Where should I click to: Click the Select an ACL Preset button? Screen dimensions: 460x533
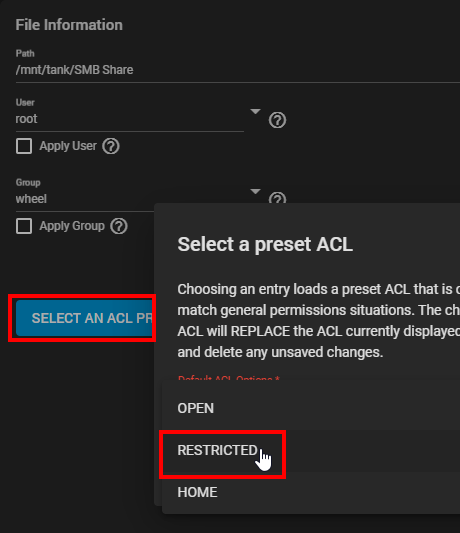tap(84, 318)
